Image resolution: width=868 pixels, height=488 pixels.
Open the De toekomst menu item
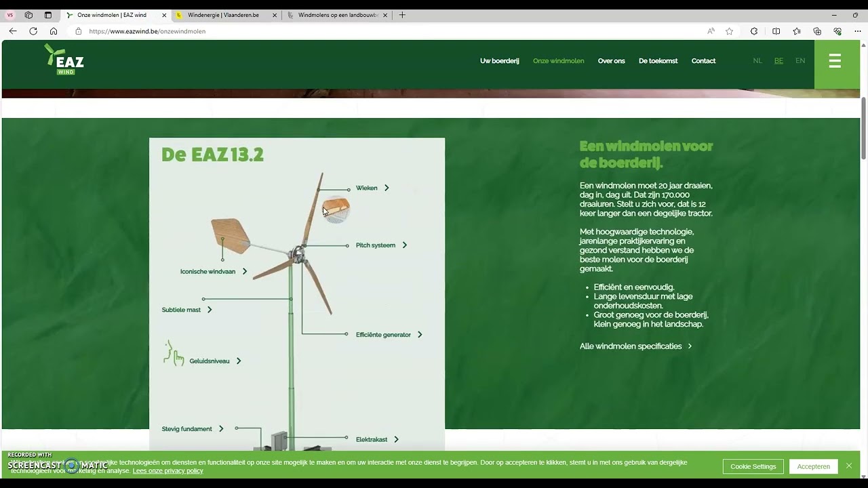click(658, 61)
